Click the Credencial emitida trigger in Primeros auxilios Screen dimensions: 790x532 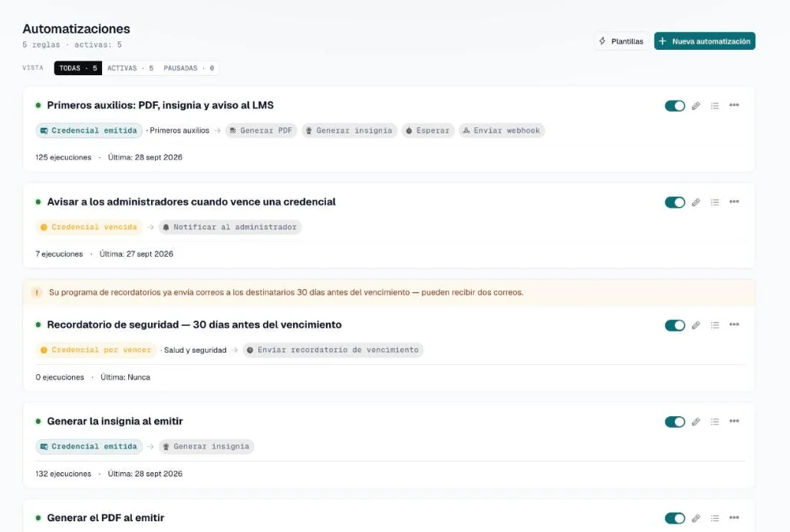(x=89, y=130)
